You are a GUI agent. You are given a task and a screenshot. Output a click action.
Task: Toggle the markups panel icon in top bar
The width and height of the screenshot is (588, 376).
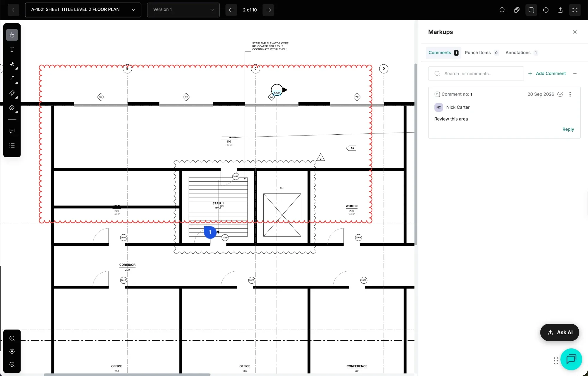click(531, 10)
